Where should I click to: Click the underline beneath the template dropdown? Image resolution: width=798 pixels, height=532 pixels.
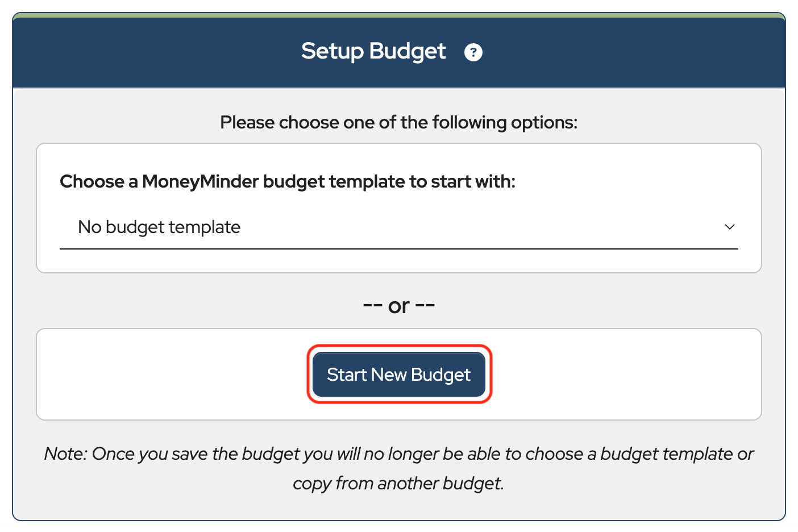(x=398, y=249)
